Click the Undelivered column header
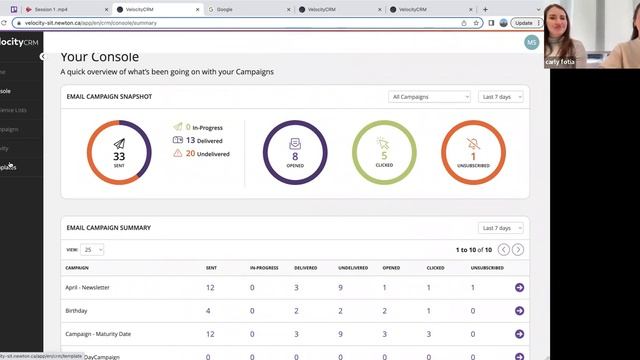The image size is (640, 360). click(353, 268)
